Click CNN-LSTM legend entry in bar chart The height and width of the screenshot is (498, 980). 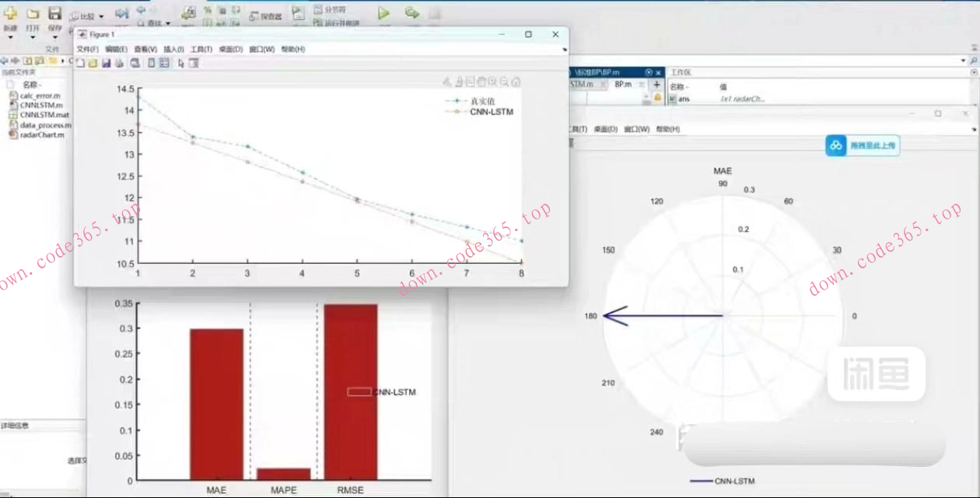point(381,392)
